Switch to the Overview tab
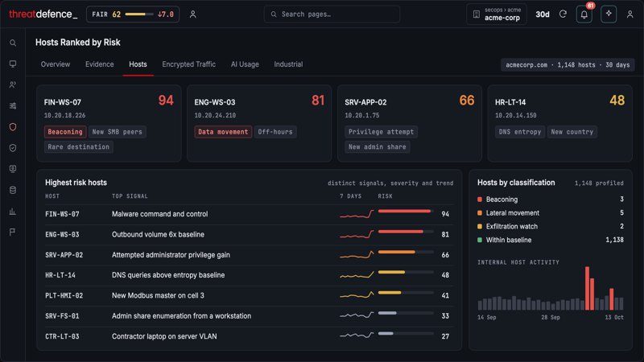Image resolution: width=644 pixels, height=362 pixels. tap(56, 64)
